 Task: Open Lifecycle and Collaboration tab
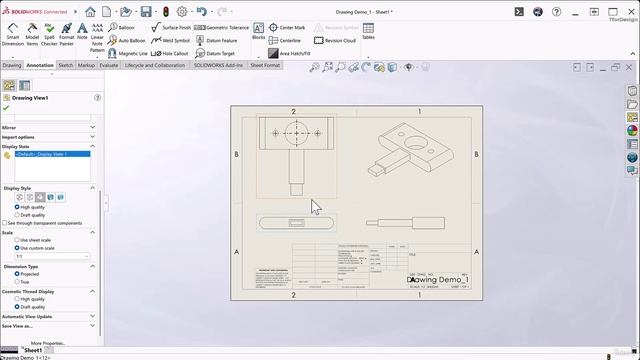click(x=155, y=65)
